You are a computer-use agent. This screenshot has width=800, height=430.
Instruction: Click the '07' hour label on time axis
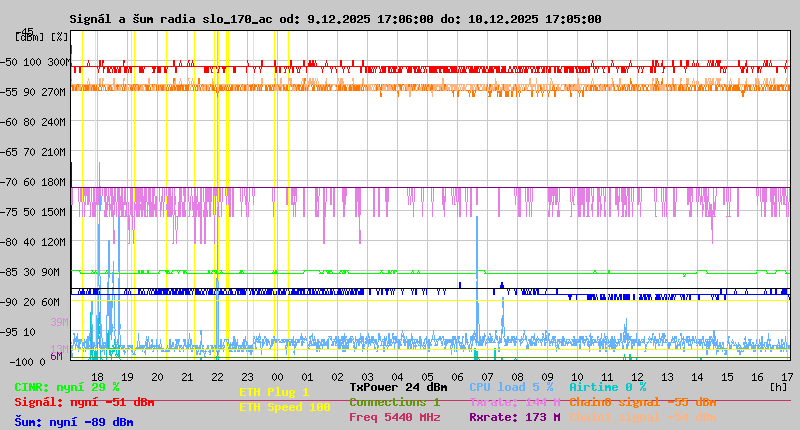487,377
